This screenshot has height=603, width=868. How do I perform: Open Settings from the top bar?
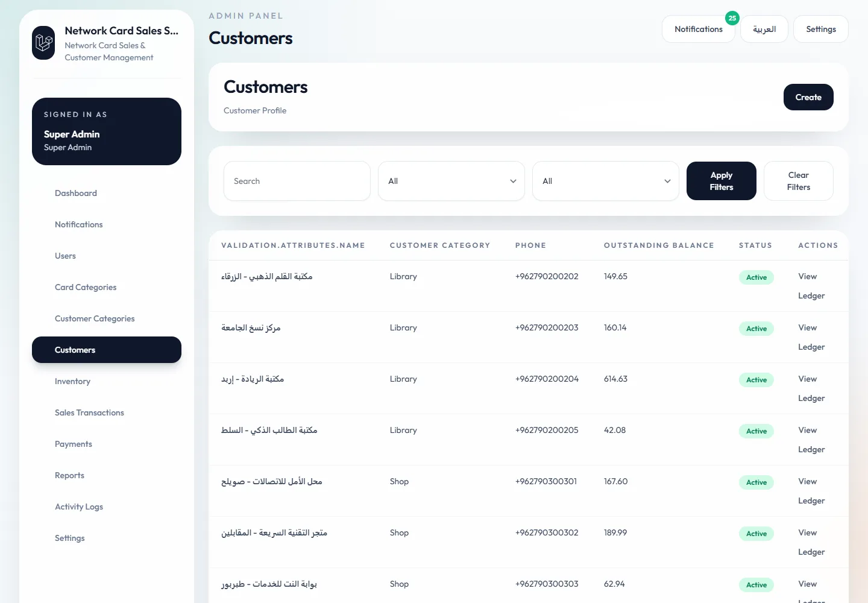click(x=821, y=29)
